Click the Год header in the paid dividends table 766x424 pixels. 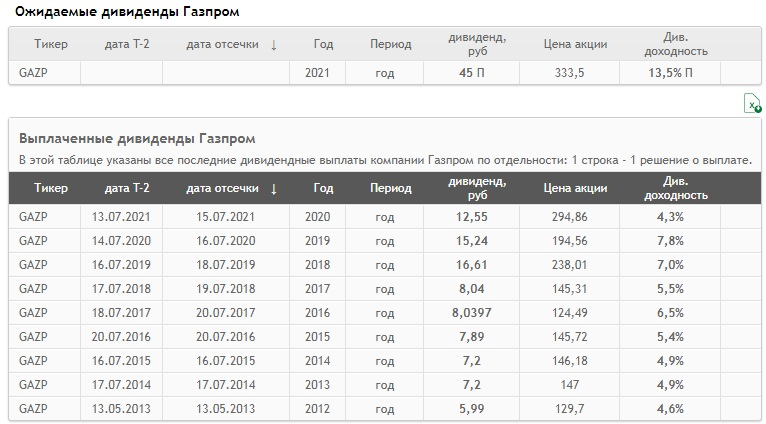pyautogui.click(x=323, y=188)
